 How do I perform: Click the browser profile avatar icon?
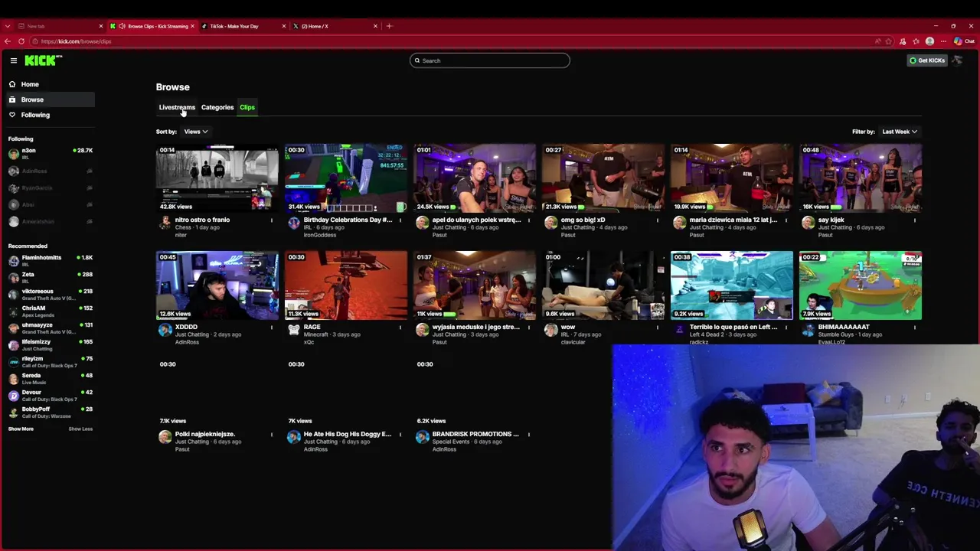pyautogui.click(x=929, y=41)
